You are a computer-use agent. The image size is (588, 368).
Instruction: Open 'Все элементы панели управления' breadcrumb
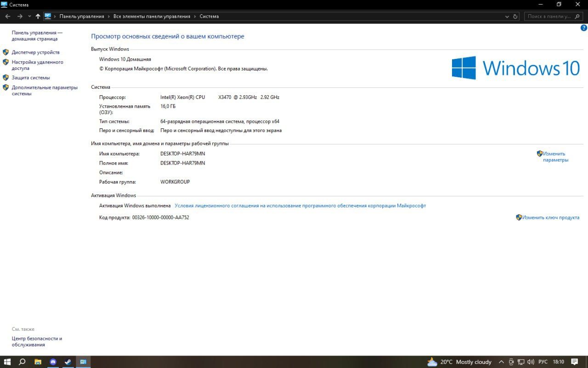[x=152, y=16]
